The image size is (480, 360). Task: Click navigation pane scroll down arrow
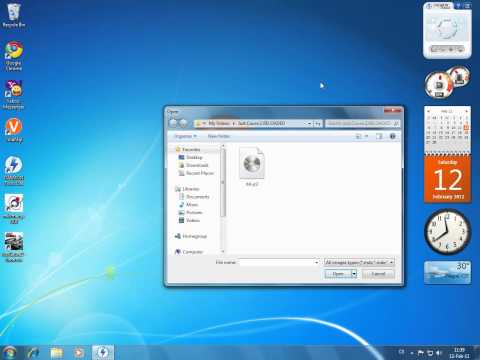point(223,251)
